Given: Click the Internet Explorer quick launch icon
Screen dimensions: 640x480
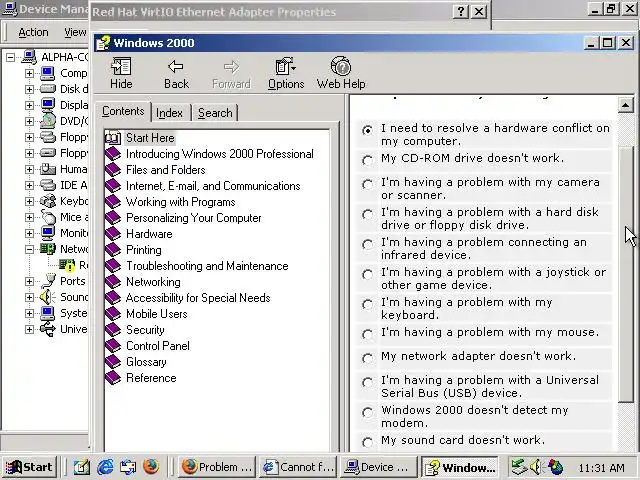Looking at the screenshot, I should 105,467.
